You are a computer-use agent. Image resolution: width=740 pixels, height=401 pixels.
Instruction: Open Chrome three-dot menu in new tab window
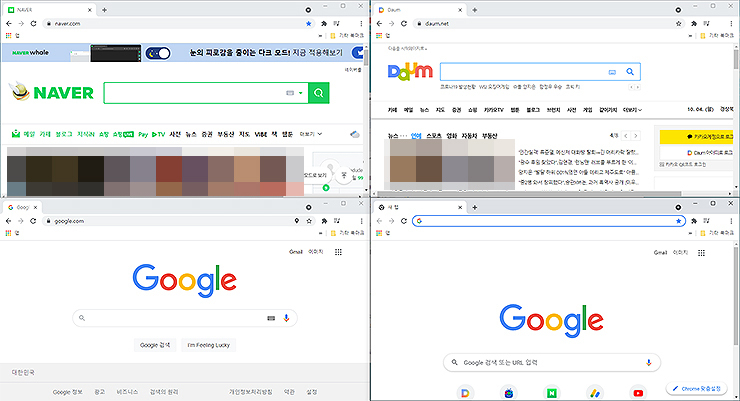[x=731, y=221]
